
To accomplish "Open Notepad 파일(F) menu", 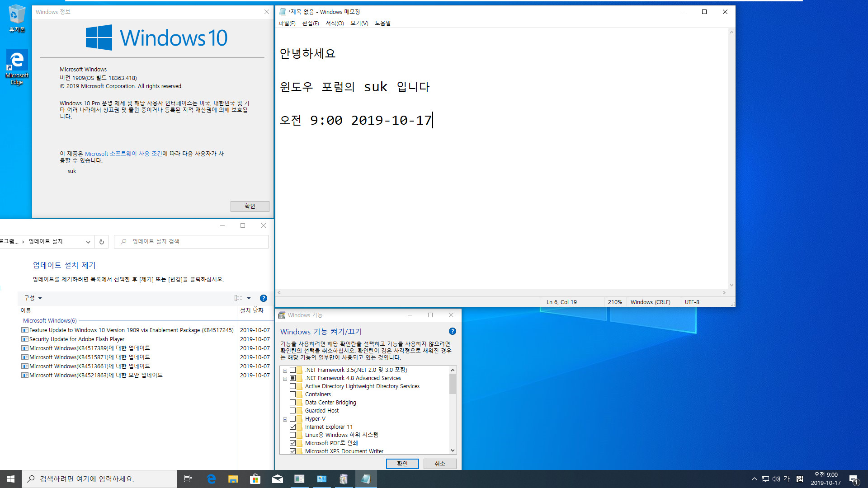I will click(287, 23).
